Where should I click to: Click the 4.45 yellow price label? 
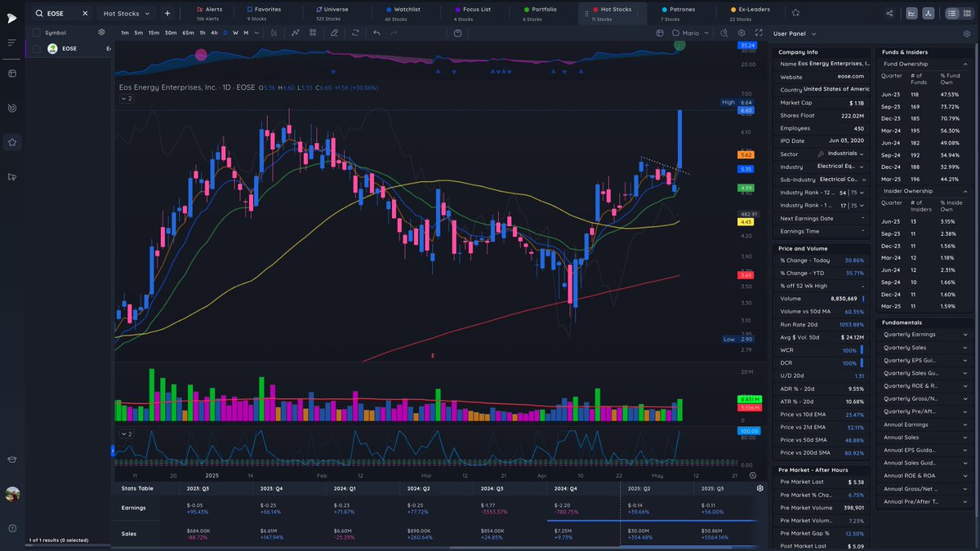coord(746,222)
